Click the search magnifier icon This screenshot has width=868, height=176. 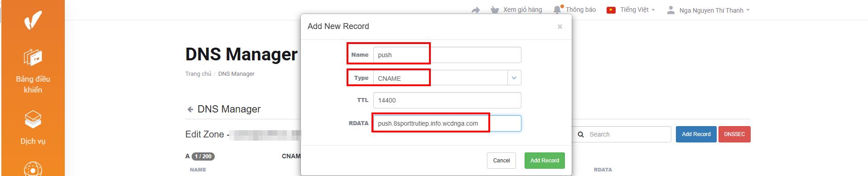click(x=581, y=134)
